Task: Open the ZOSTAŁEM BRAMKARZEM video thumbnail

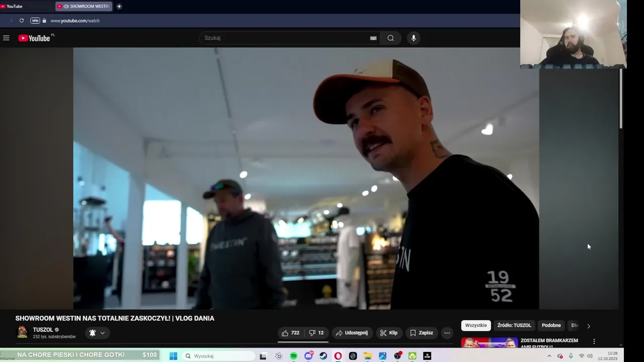Action: (490, 342)
